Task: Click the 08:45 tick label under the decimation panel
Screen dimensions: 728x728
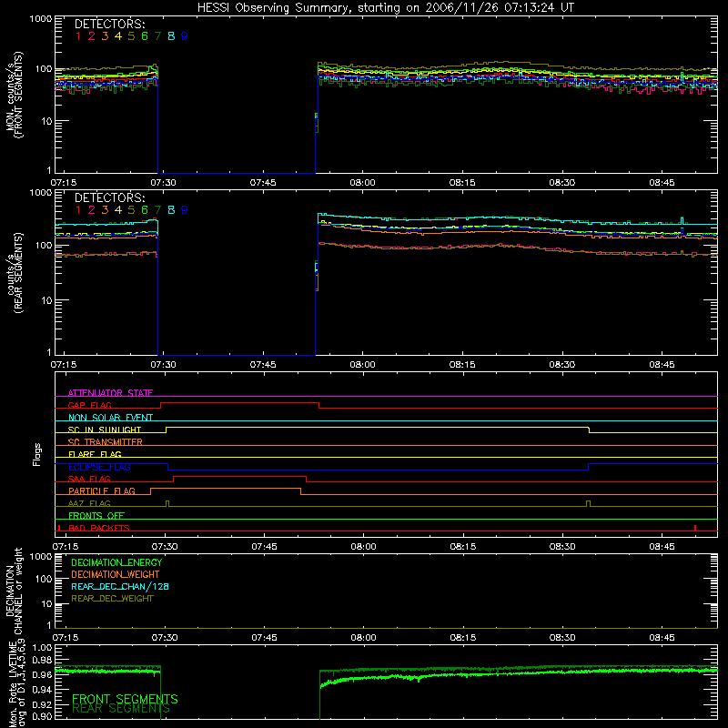Action: [x=662, y=638]
